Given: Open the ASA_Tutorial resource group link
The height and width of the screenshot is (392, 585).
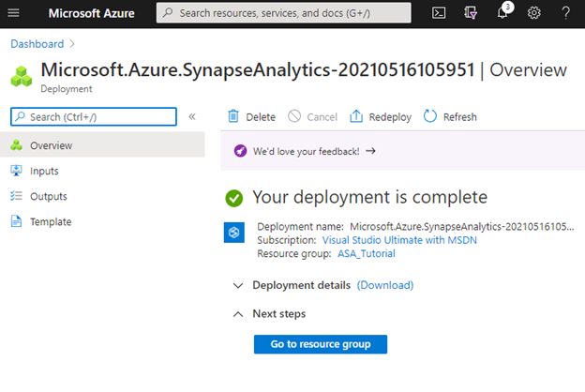Looking at the screenshot, I should [x=367, y=253].
